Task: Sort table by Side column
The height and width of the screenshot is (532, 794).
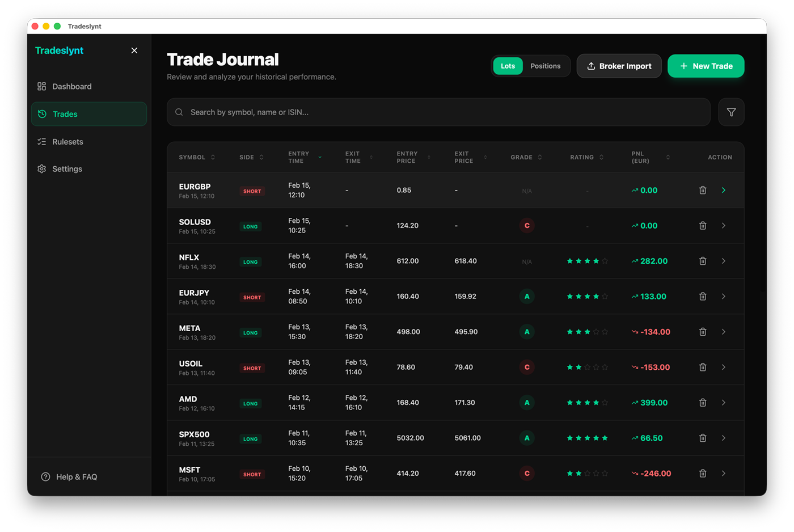Action: pos(251,157)
